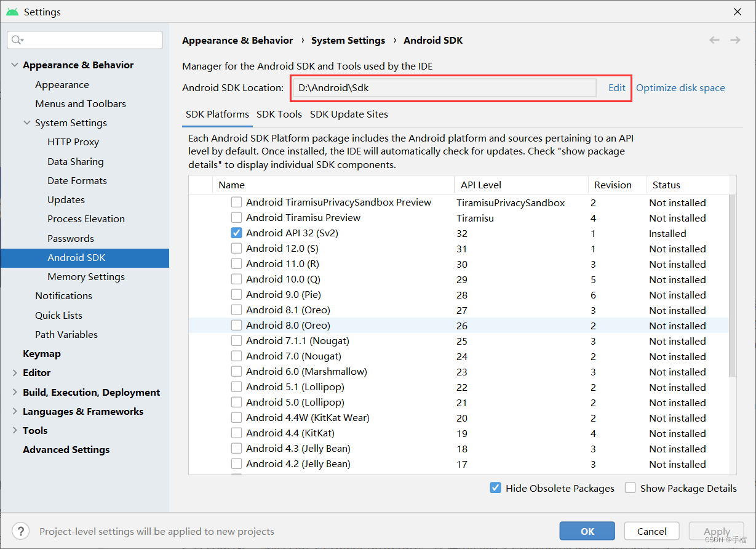Screen dimensions: 756x549
Task: Click the Apply button
Action: click(x=717, y=531)
